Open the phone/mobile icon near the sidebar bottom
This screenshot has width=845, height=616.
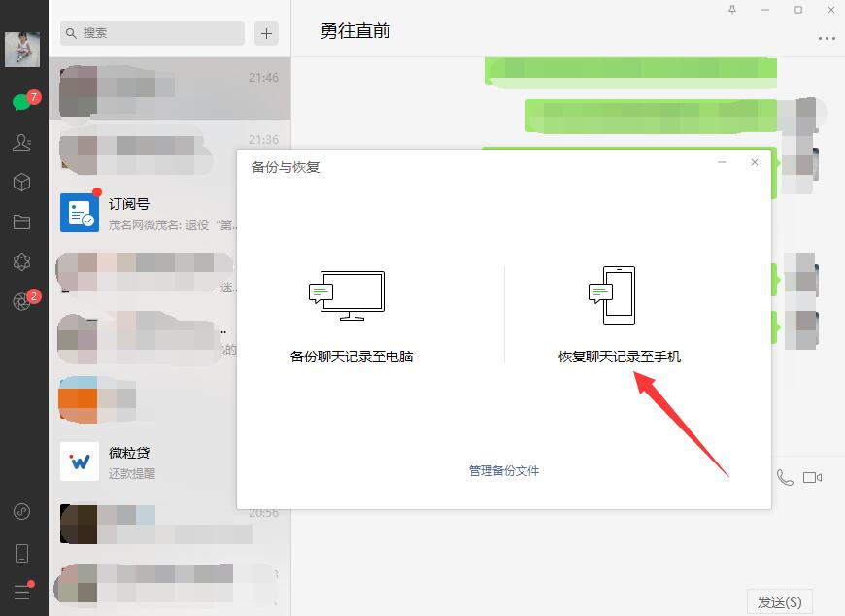point(22,551)
